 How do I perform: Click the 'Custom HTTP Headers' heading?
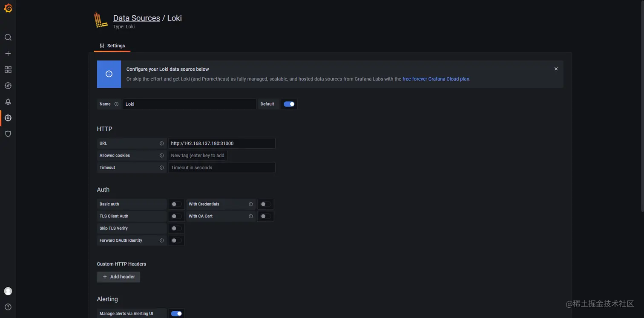pos(121,264)
